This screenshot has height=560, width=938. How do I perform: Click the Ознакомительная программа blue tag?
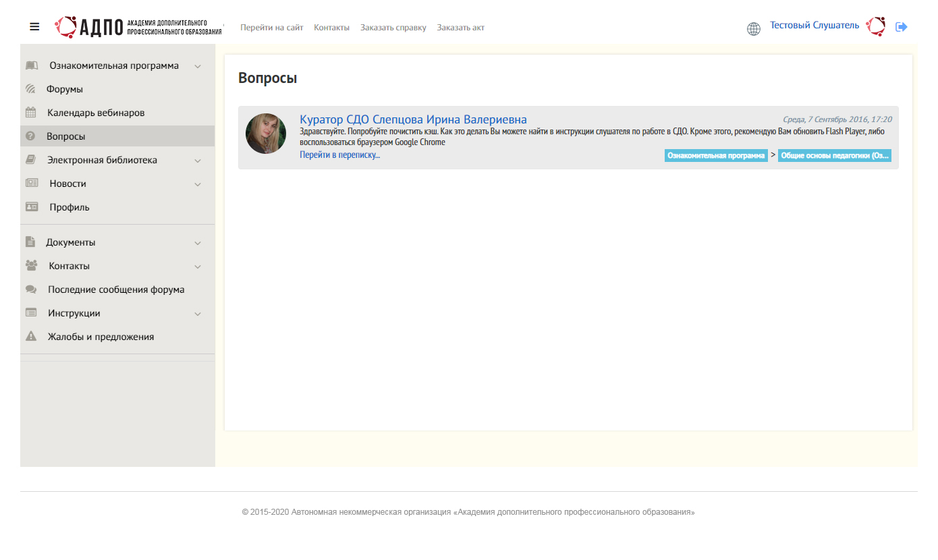coord(716,156)
